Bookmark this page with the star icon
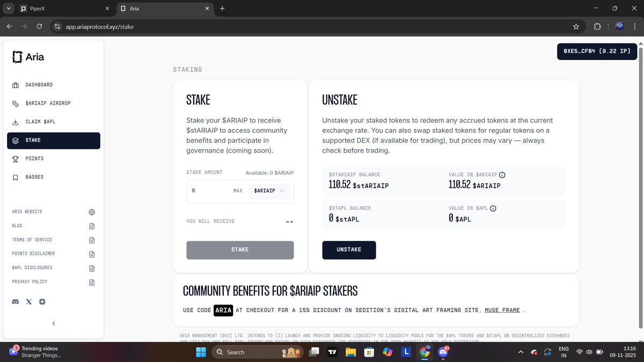The height and width of the screenshot is (362, 644). (x=576, y=26)
